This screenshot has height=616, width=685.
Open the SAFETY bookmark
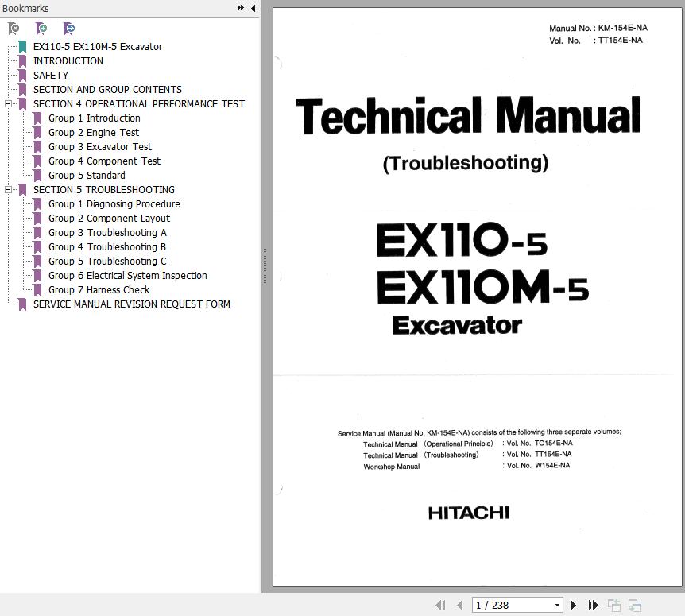(51, 76)
